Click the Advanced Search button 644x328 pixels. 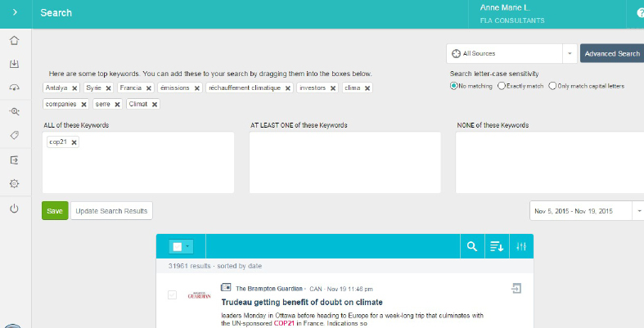pyautogui.click(x=611, y=53)
